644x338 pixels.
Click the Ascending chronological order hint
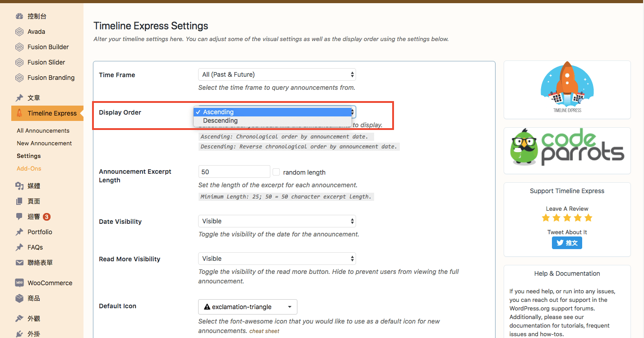click(x=286, y=137)
